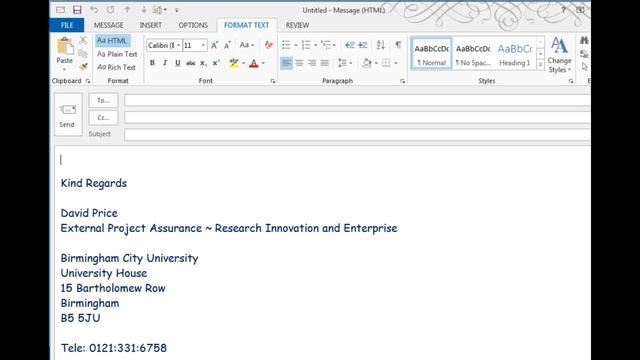Open the Calibri font name dropdown
640x360 pixels.
[x=178, y=45]
